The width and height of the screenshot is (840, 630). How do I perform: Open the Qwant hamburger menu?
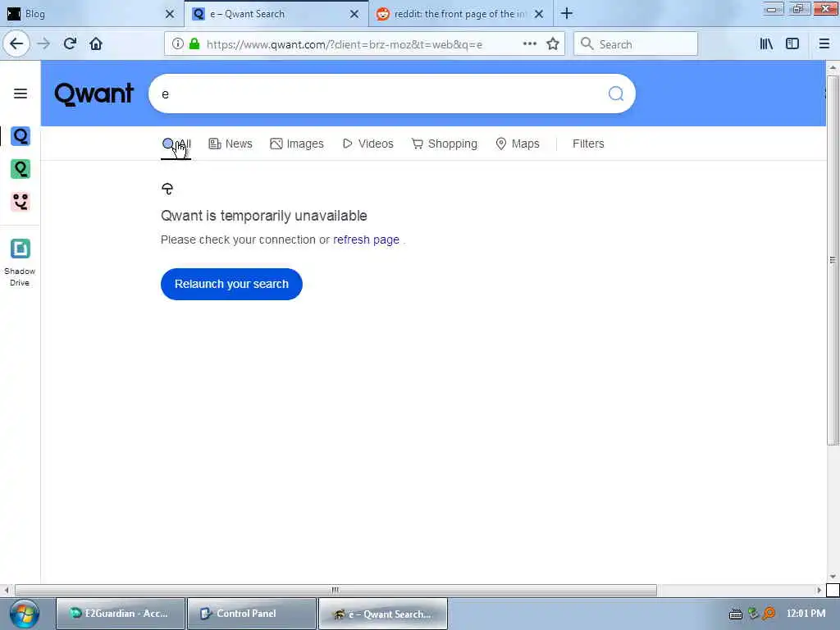point(21,94)
